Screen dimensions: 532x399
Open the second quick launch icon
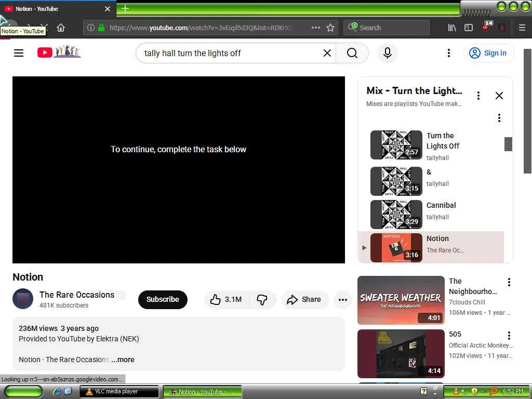click(68, 392)
